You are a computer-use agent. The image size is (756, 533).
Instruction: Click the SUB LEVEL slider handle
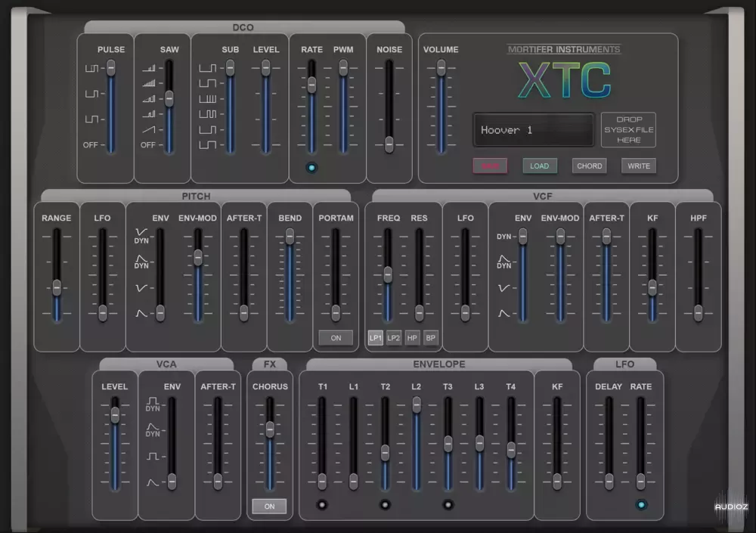[265, 67]
